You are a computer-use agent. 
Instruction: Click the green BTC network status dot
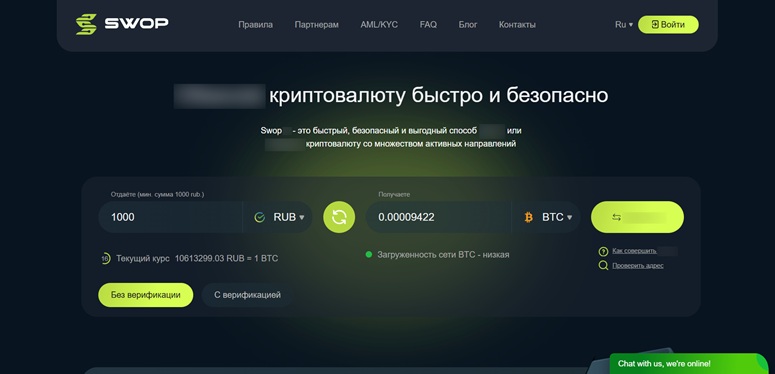(x=368, y=255)
